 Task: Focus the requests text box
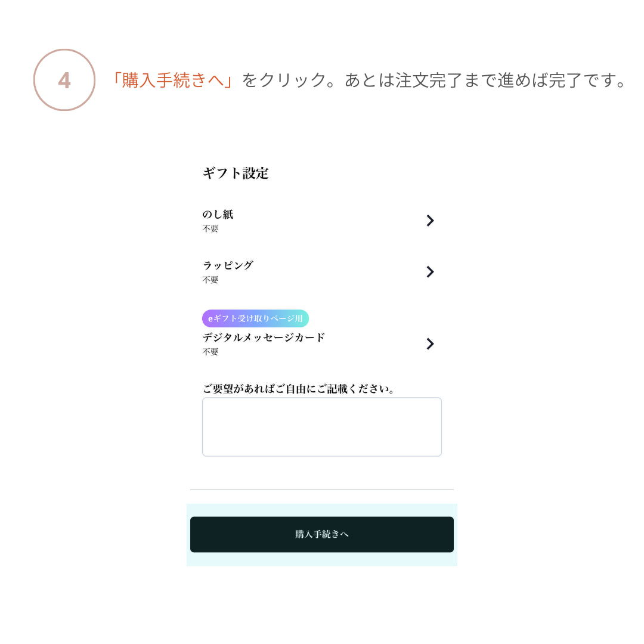tap(322, 427)
